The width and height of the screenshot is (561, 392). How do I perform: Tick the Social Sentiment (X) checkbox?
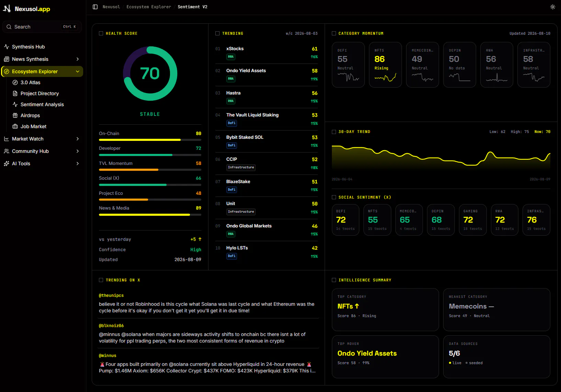[x=334, y=197]
